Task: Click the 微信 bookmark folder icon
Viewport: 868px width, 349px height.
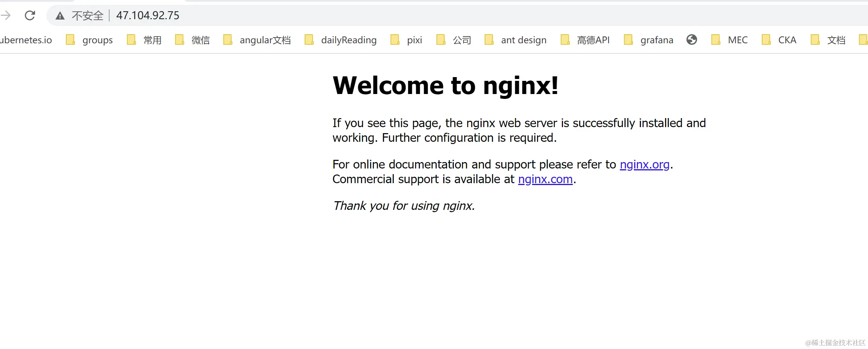Action: click(x=180, y=39)
